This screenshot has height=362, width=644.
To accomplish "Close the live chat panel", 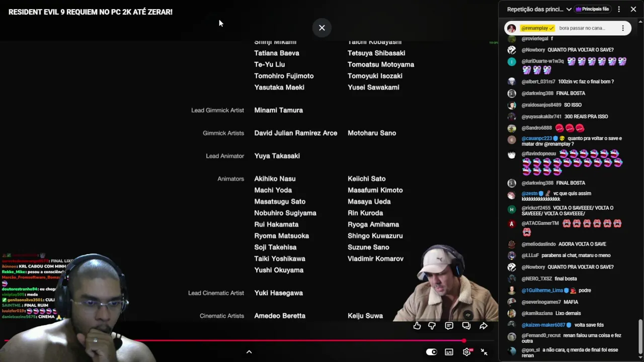I will pos(633,9).
